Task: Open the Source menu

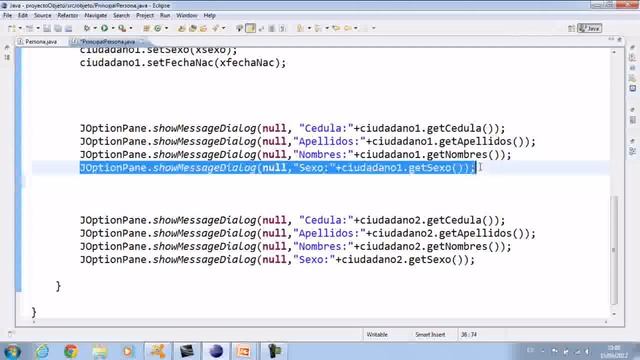Action: coord(42,16)
